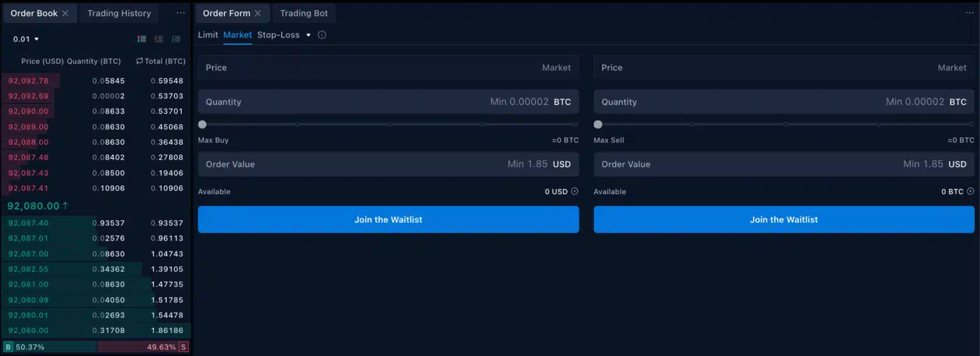Switch to the Trading Bot tab
Image resolution: width=980 pixels, height=356 pixels.
click(x=304, y=13)
